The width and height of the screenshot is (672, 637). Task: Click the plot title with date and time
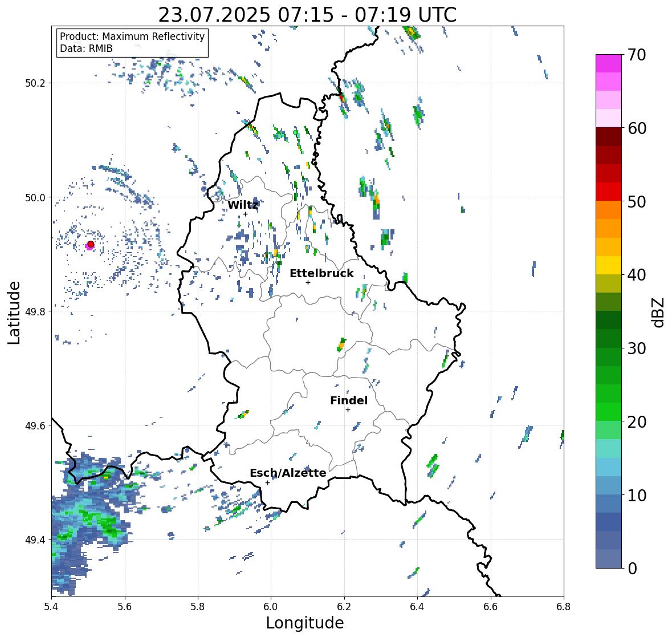[307, 15]
